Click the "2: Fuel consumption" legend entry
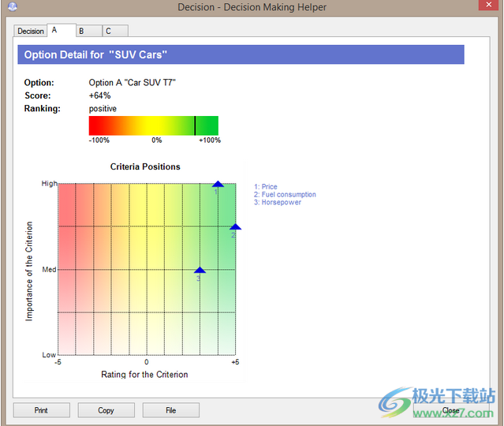 (285, 195)
